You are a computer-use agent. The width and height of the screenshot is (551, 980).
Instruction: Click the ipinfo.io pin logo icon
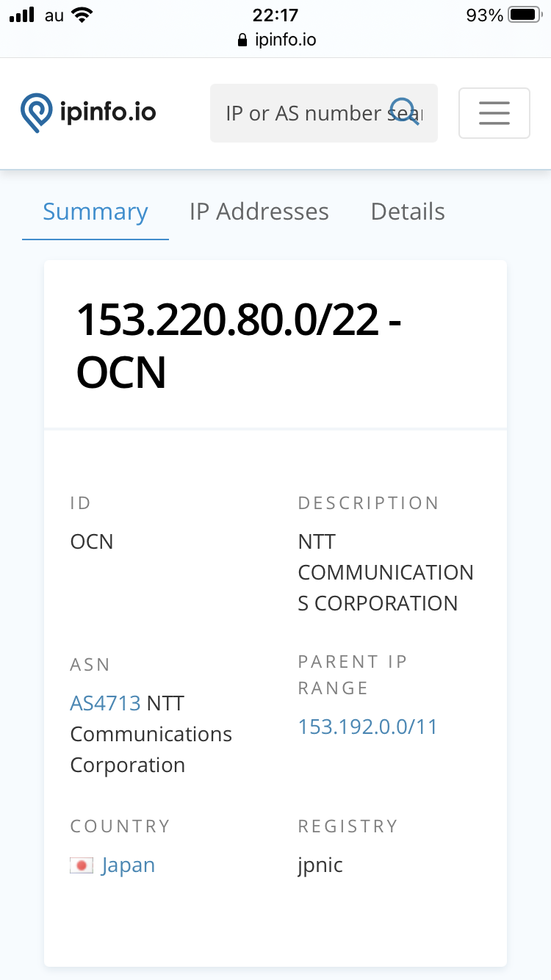37,112
